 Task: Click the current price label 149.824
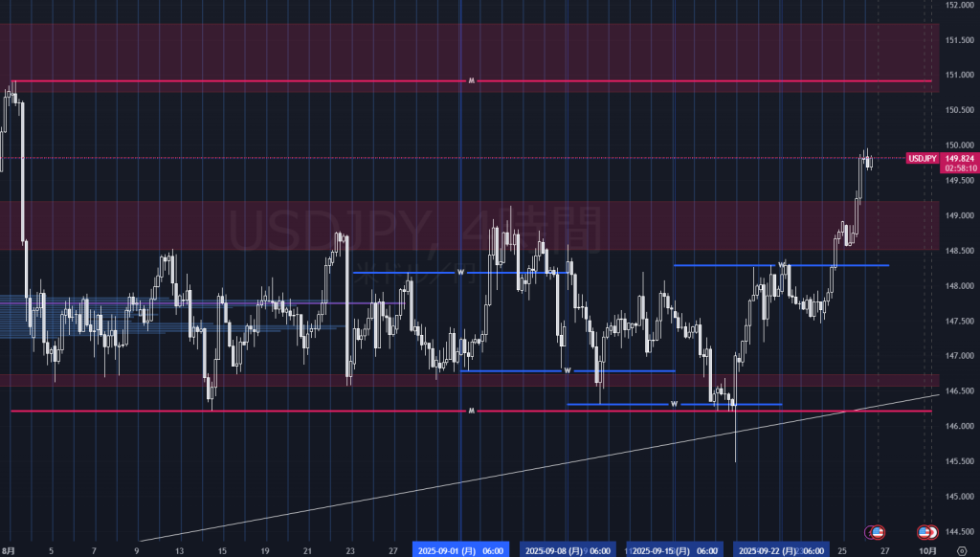click(x=960, y=159)
